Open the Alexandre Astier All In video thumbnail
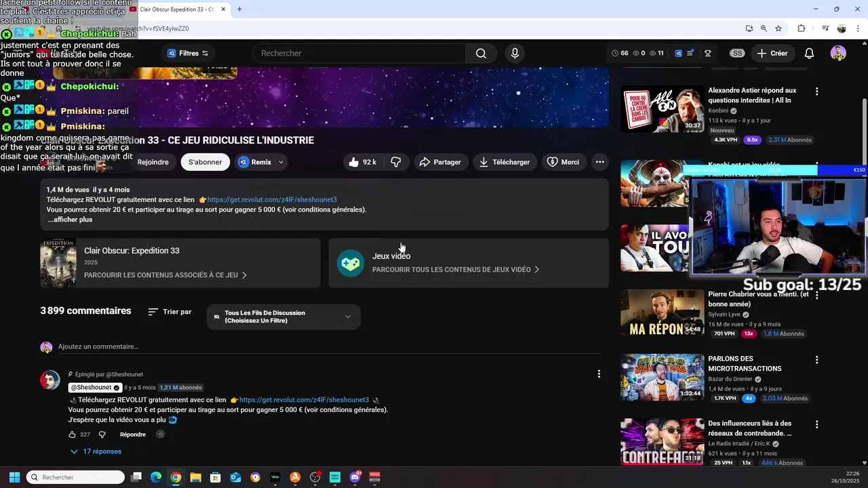 662,108
